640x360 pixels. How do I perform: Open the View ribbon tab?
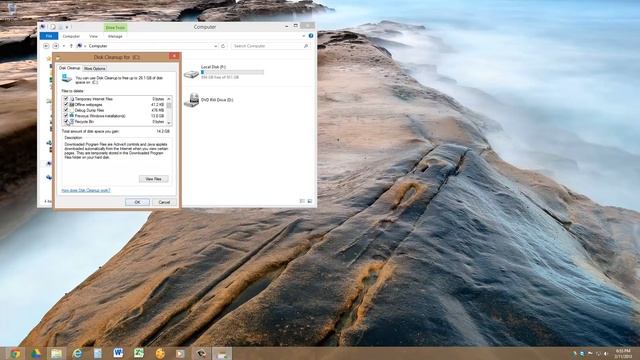[x=93, y=36]
